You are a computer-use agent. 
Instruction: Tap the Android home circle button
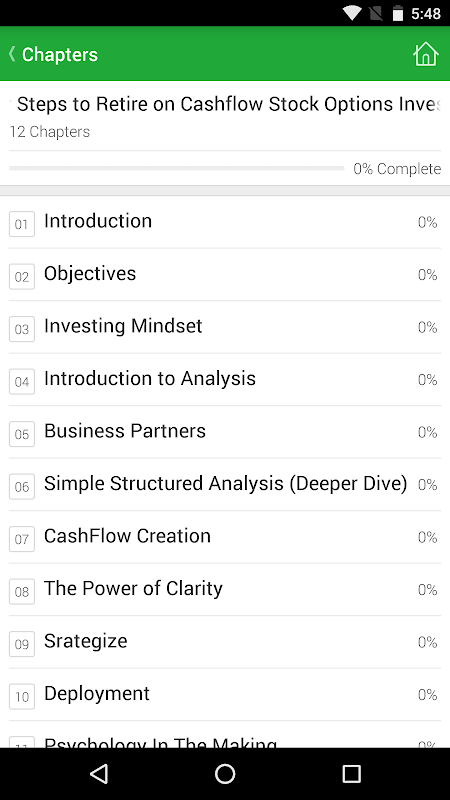click(225, 774)
